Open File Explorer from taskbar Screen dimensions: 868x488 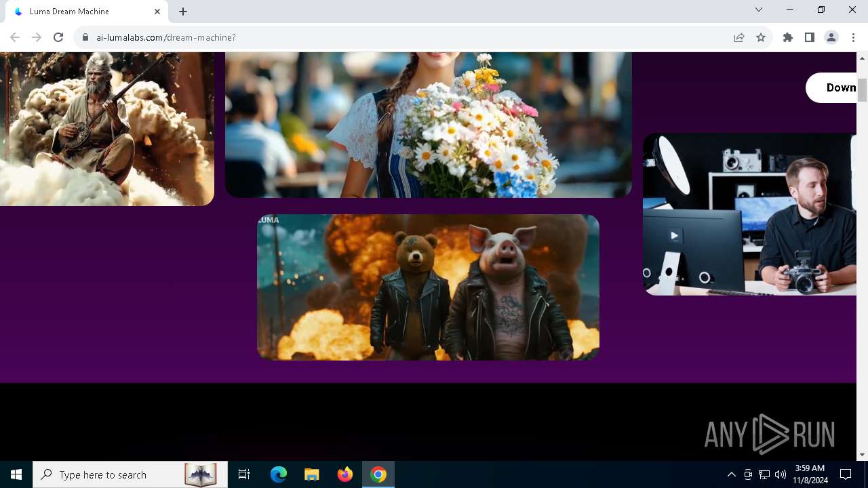pyautogui.click(x=311, y=474)
